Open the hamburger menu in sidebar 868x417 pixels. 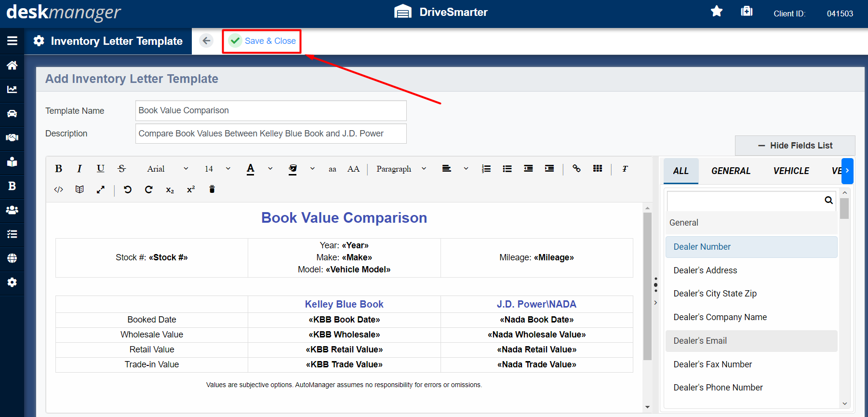point(12,41)
